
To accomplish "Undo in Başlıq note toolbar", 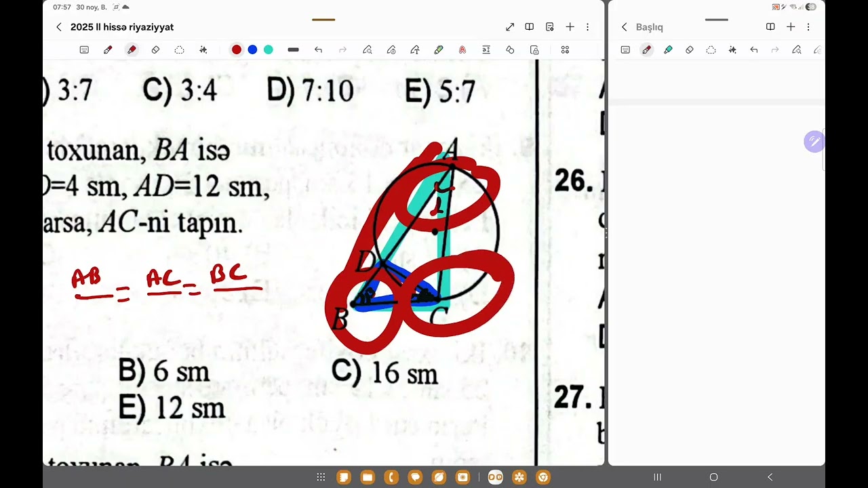I will (x=753, y=49).
